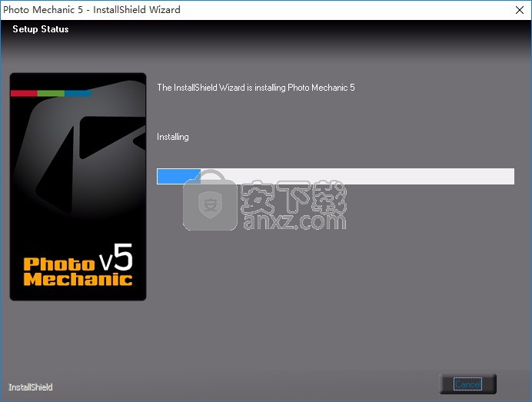
Task: Cancel the Photo Mechanic 5 installation
Action: click(468, 384)
